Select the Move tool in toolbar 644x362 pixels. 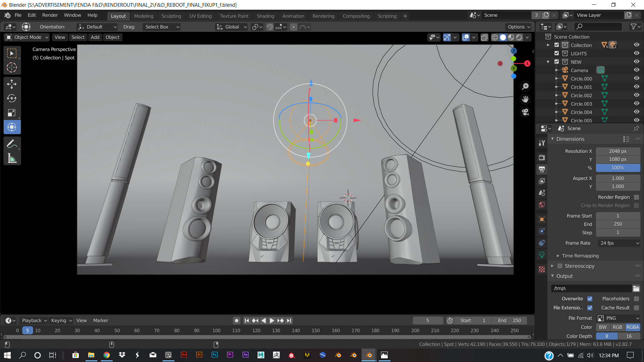coord(12,84)
